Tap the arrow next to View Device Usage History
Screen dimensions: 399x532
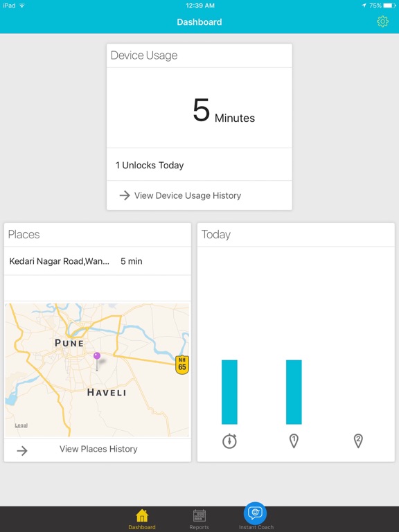coord(125,195)
